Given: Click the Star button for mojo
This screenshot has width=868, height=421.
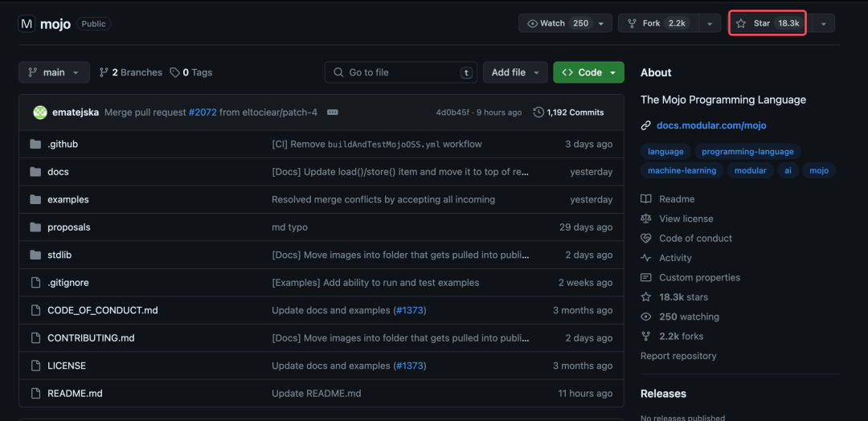Looking at the screenshot, I should pyautogui.click(x=768, y=23).
